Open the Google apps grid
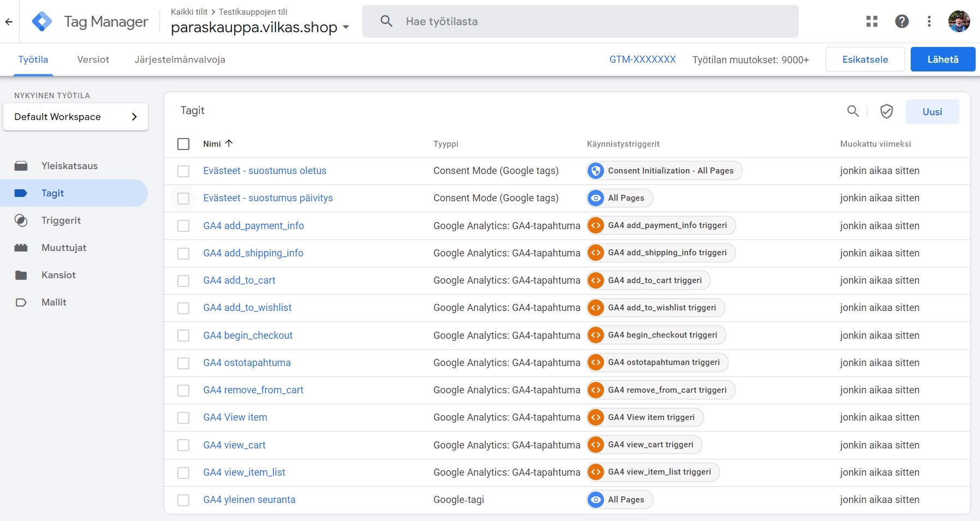Screen dimensions: 980x521 point(872,21)
